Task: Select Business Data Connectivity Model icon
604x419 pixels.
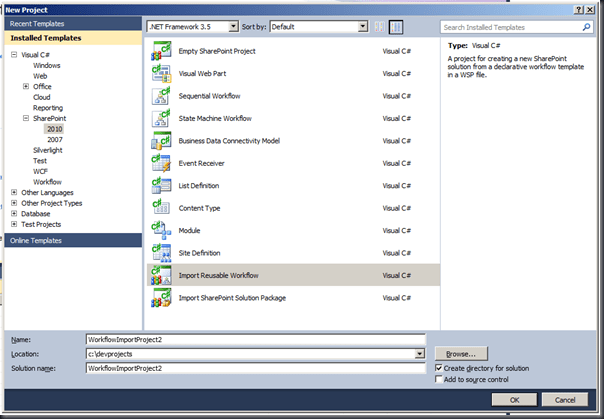Action: pyautogui.click(x=161, y=141)
